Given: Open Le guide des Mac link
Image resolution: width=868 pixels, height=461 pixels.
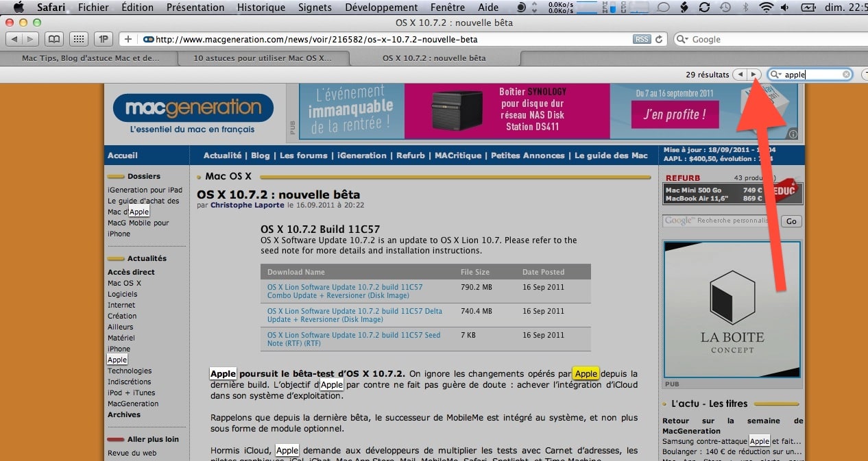Looking at the screenshot, I should (x=611, y=155).
